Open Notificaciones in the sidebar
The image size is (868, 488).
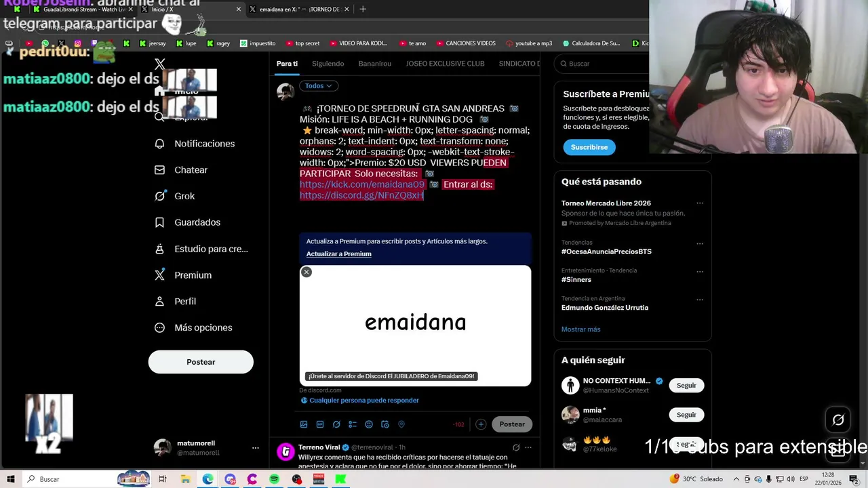[195, 144]
